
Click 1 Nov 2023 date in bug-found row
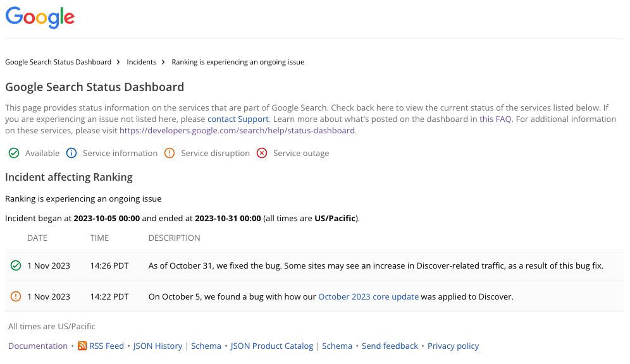click(x=49, y=296)
